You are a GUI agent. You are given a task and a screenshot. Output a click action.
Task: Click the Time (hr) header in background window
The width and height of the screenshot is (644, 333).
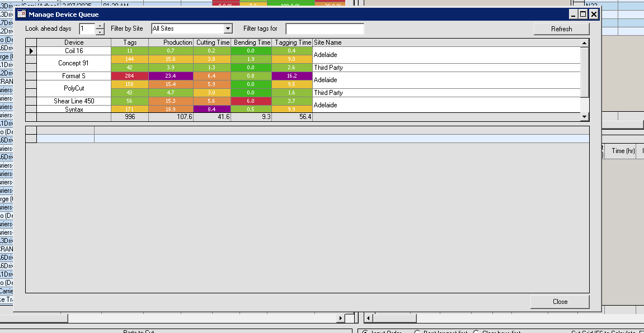tap(623, 151)
